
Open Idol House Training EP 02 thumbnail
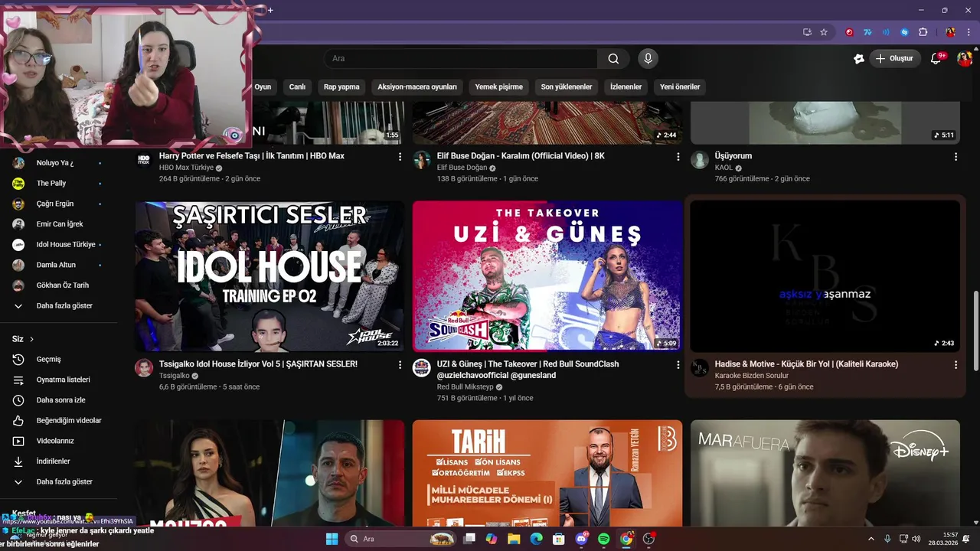[x=269, y=276]
